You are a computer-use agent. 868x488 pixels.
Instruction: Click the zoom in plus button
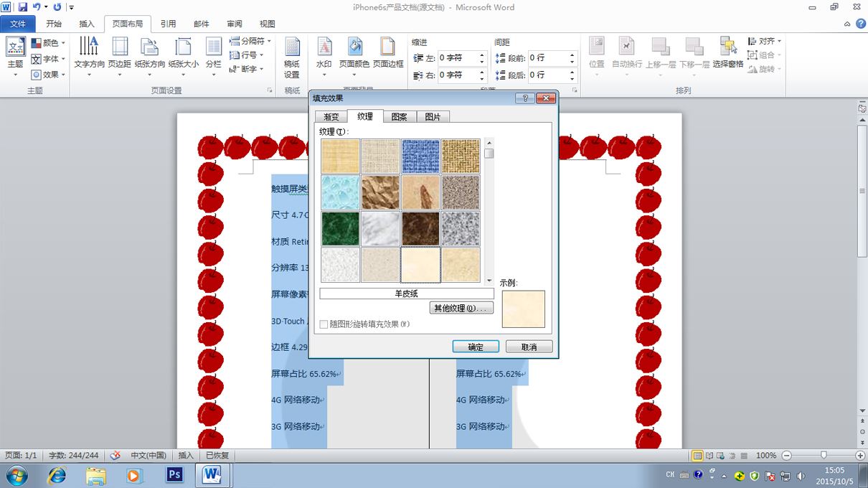pyautogui.click(x=860, y=455)
